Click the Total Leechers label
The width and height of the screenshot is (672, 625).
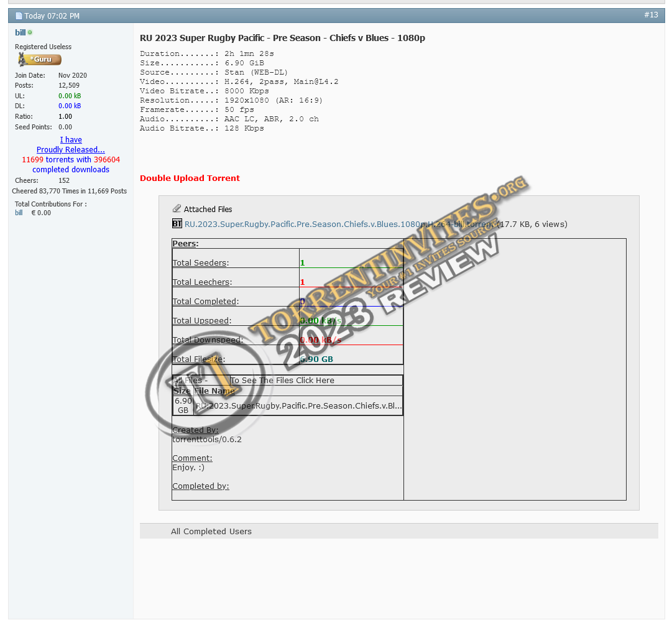tap(201, 282)
